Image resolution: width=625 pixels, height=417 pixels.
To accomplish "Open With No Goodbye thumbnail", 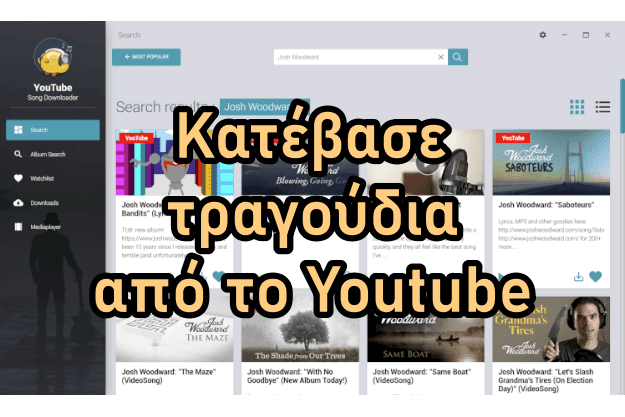I will (300, 329).
